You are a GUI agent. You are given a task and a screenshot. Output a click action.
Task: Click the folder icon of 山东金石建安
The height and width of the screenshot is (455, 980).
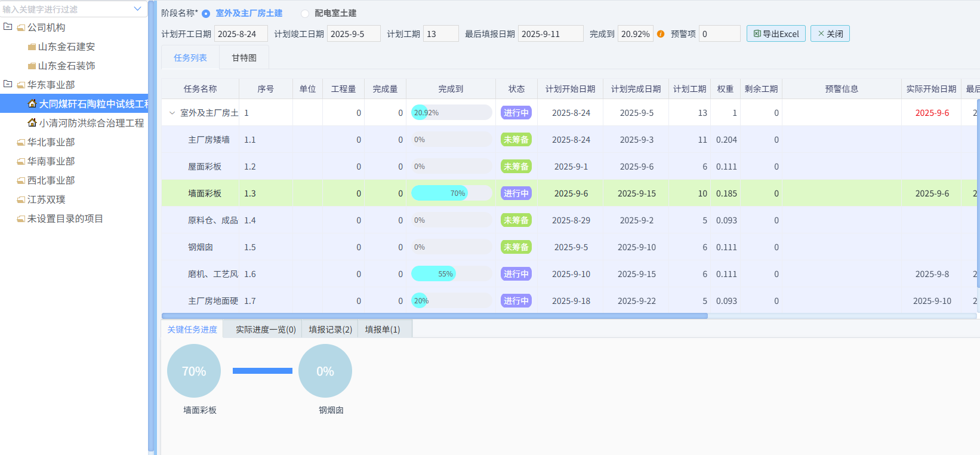32,47
